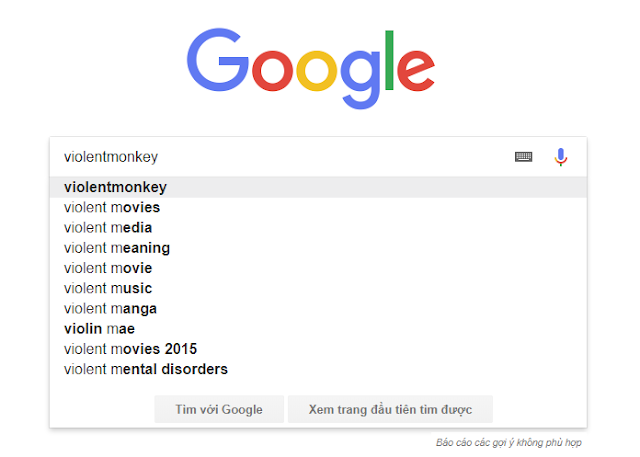Click the blue letter G of the logo
Image resolution: width=640 pixels, height=457 pixels.
point(218,60)
